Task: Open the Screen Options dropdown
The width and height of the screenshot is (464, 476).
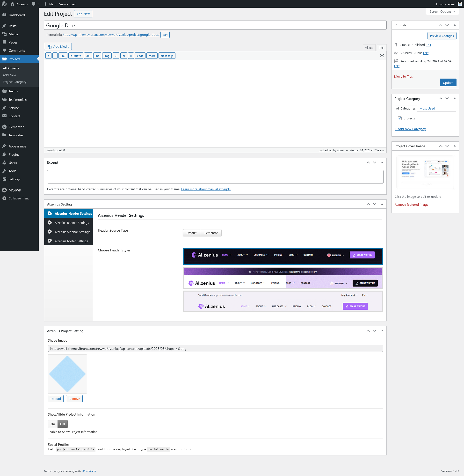Action: (442, 11)
